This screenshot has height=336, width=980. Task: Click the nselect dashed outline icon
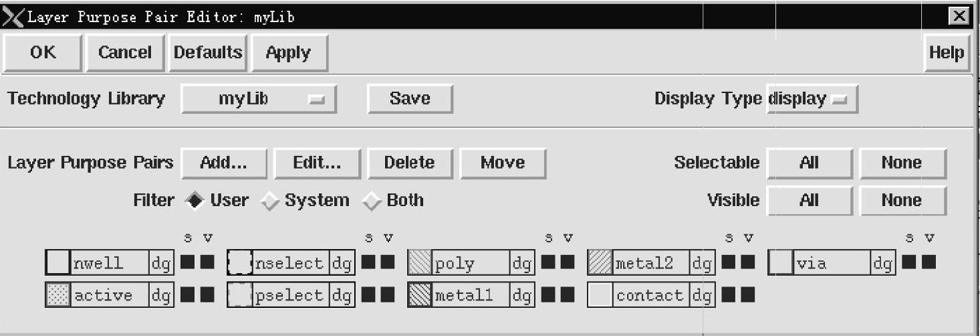[239, 263]
